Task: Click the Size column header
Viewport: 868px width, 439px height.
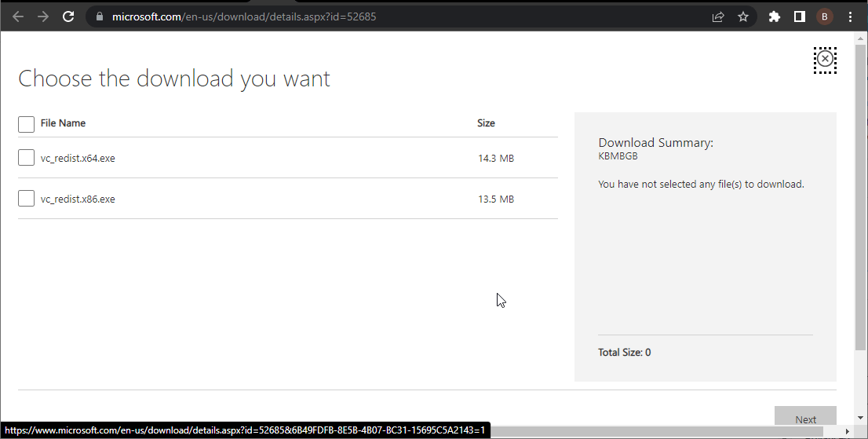Action: (x=486, y=123)
